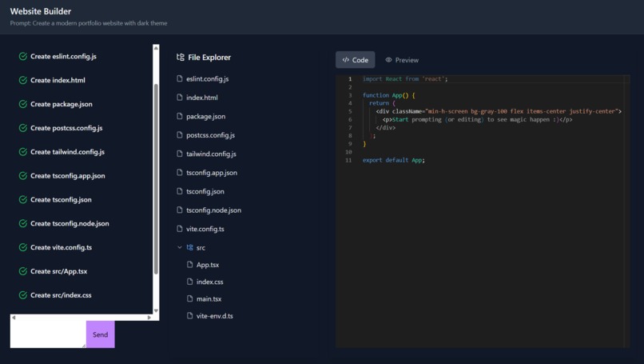Click the checkmark icon beside Create src/App.tsx
644x364 pixels.
click(x=23, y=271)
